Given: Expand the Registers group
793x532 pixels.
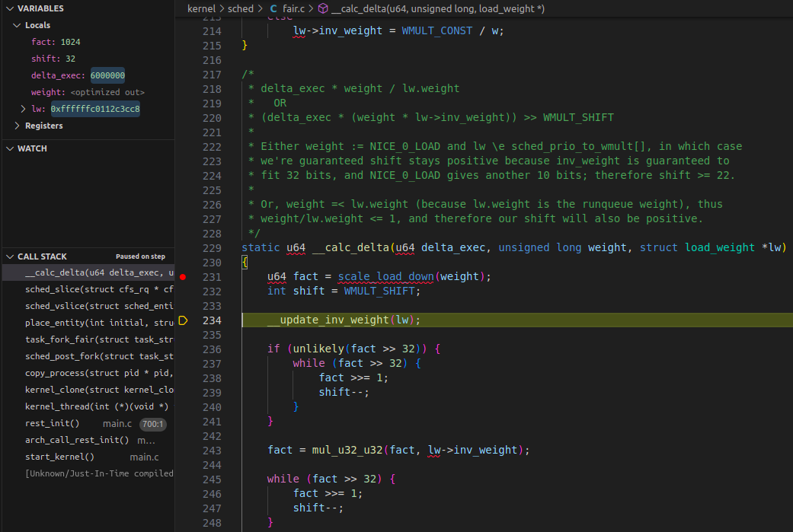Looking at the screenshot, I should [17, 126].
